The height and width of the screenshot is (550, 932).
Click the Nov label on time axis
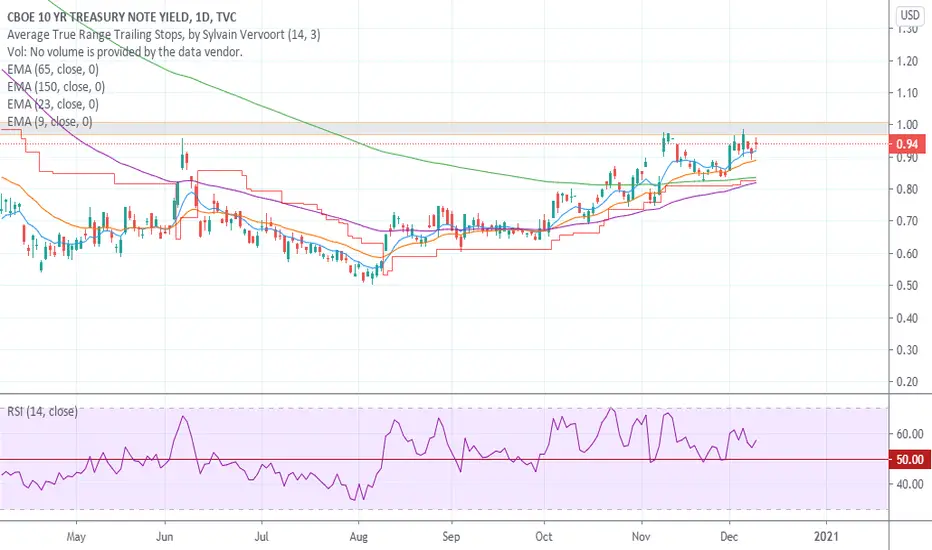tap(641, 536)
